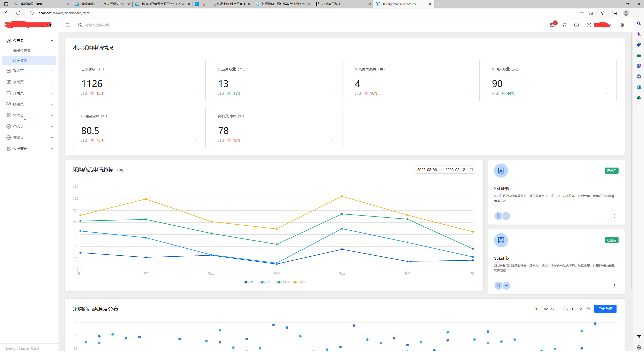Click the TDesign Starter 0.5.4 footer text

coord(21,348)
